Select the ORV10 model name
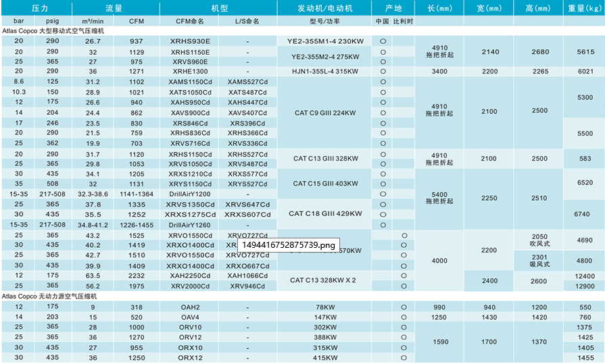 pyautogui.click(x=190, y=327)
